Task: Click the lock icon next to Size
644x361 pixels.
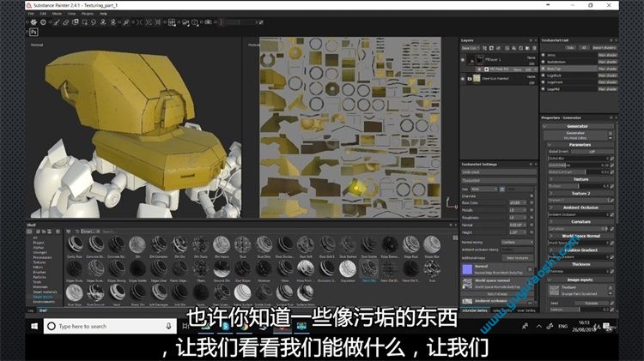Action: [x=502, y=190]
